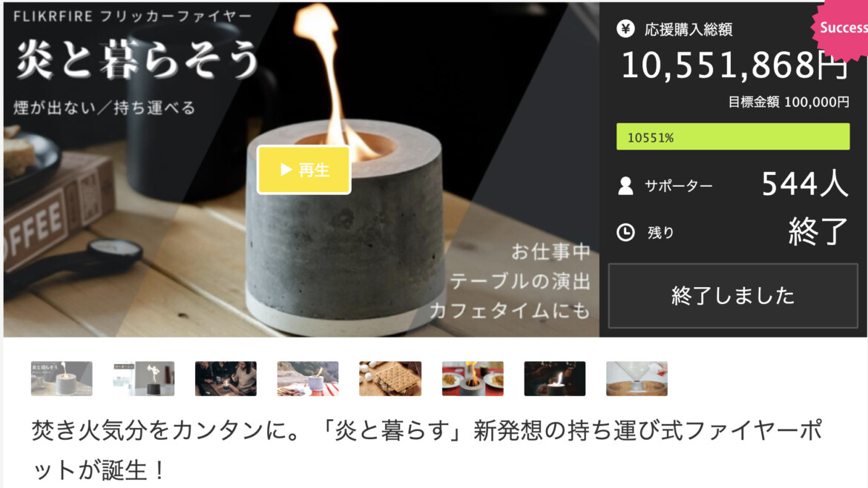Viewport: 868px width, 488px height.
Task: Select the last thumbnail showing fuel pouring
Action: click(637, 378)
